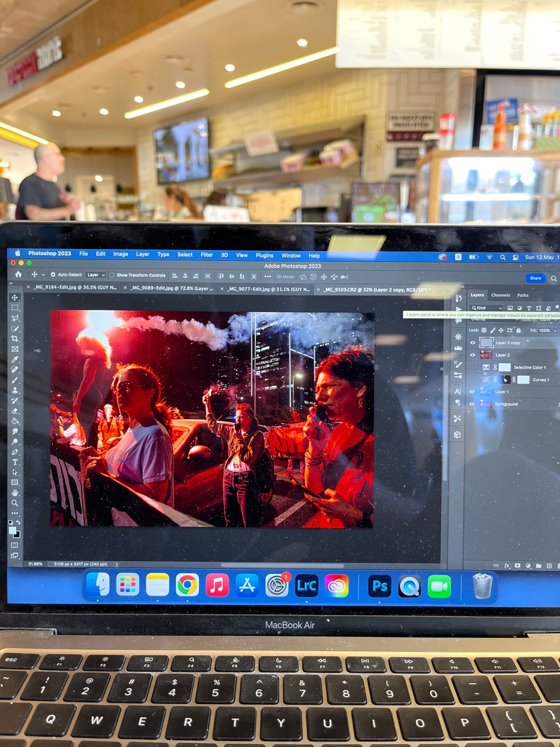Hide the Background layer

472,404
